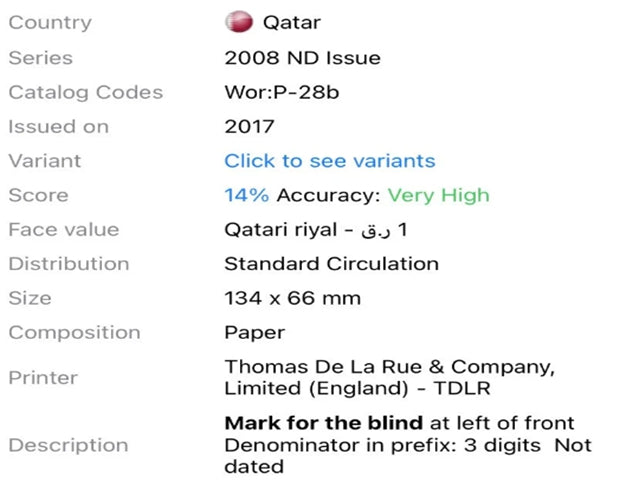Image resolution: width=639 pixels, height=492 pixels.
Task: Open the 'Click to see variants' link
Action: coord(330,161)
